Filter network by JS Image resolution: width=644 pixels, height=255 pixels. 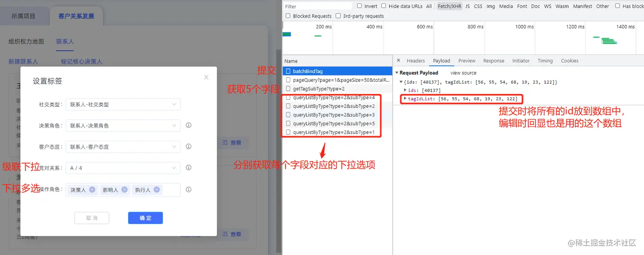(467, 6)
